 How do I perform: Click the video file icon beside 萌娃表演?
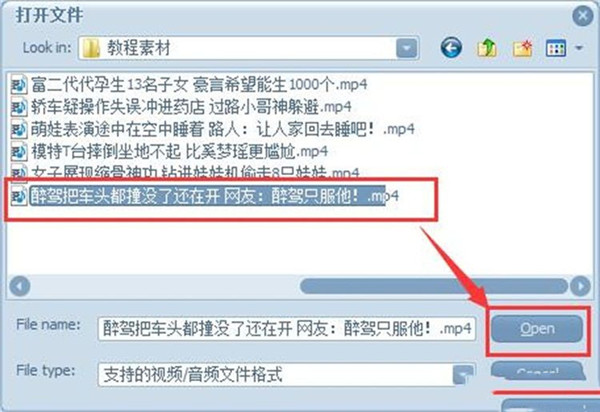point(19,130)
